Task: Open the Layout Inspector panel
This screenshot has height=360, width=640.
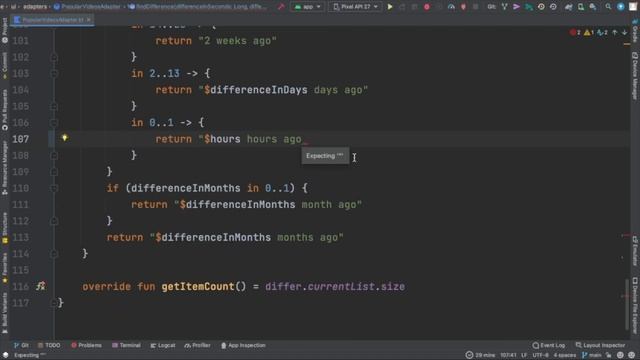Action: [x=600, y=345]
